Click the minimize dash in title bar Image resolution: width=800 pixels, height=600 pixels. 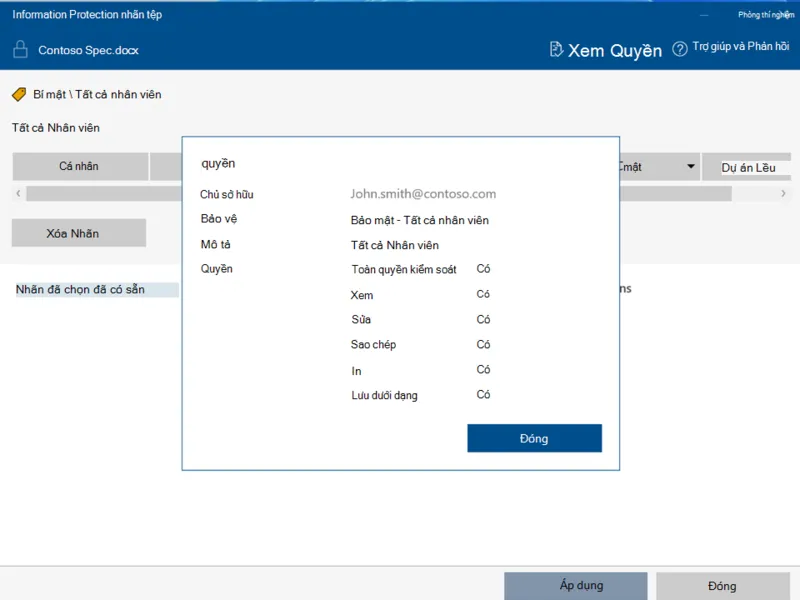click(x=704, y=15)
